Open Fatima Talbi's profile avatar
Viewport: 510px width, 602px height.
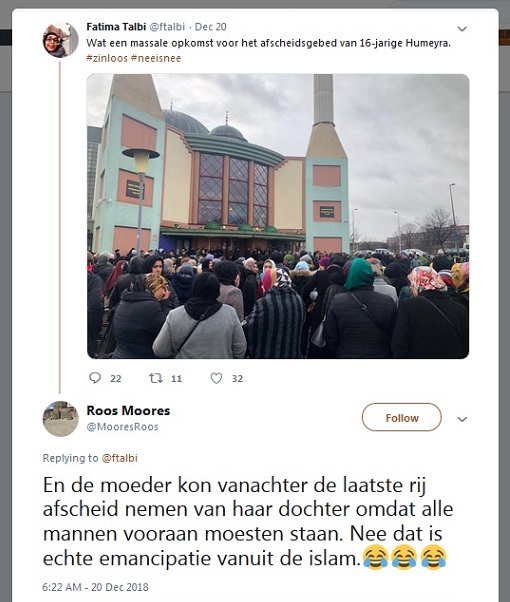(x=60, y=40)
